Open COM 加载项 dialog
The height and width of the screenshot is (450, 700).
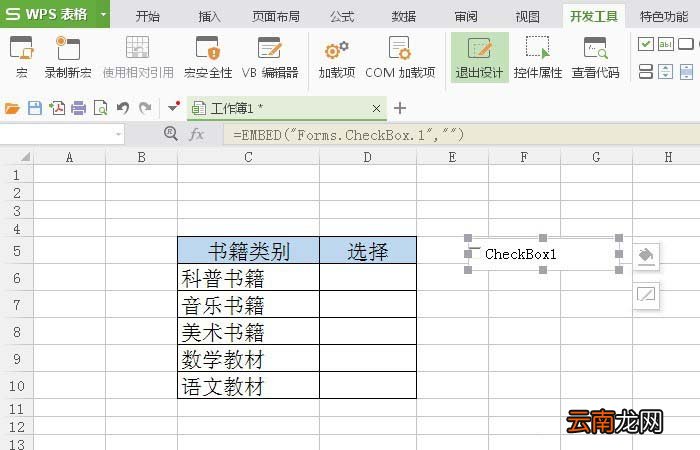(x=400, y=57)
